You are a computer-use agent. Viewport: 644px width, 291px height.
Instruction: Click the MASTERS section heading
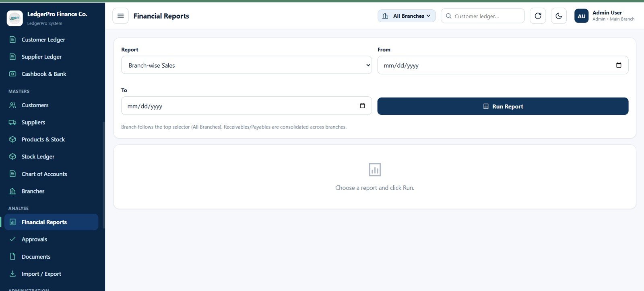pyautogui.click(x=19, y=91)
